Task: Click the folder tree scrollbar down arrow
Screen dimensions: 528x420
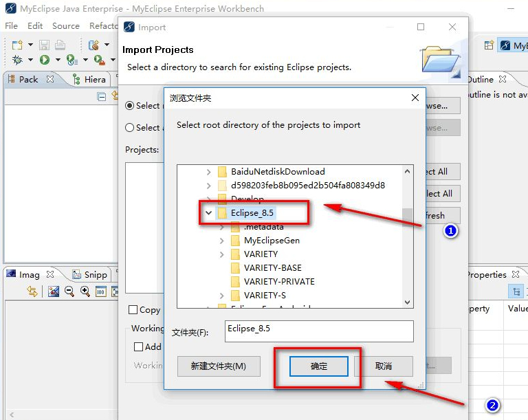Action: point(407,302)
